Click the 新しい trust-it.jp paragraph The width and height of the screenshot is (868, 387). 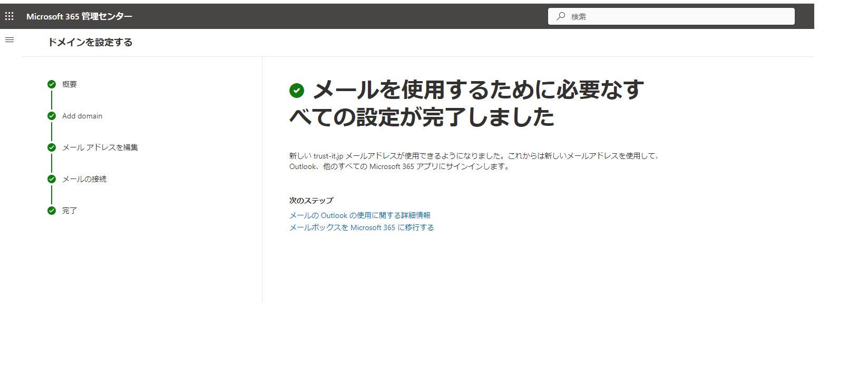[474, 161]
